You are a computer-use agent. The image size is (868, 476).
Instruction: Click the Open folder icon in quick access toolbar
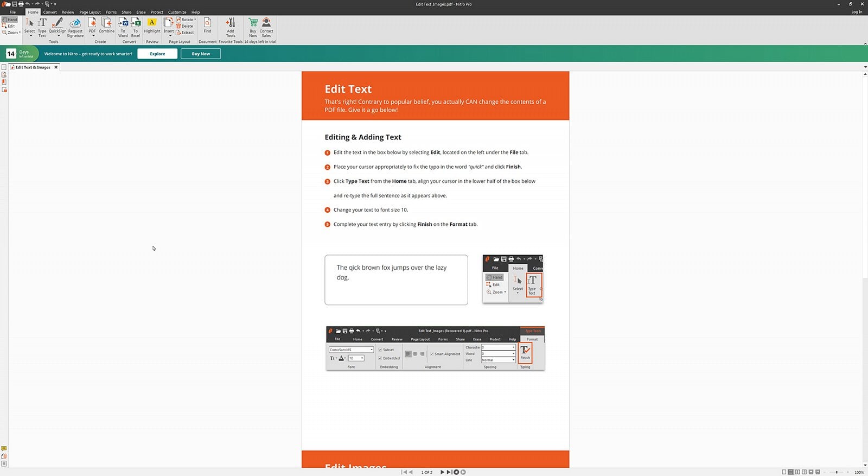(x=8, y=4)
